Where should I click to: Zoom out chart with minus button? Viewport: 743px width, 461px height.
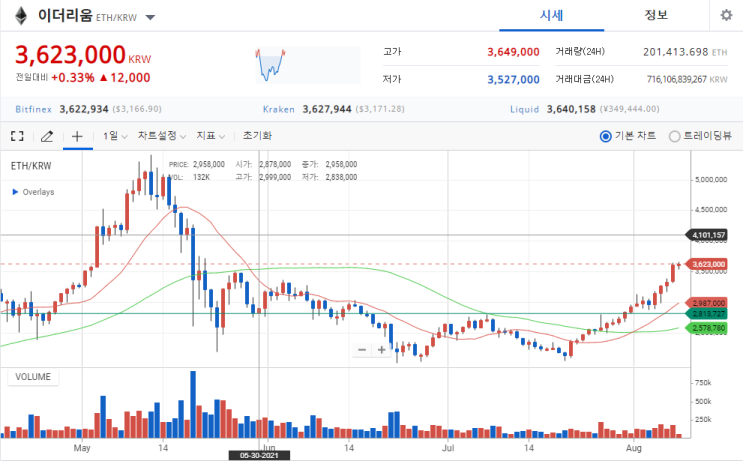[x=362, y=350]
